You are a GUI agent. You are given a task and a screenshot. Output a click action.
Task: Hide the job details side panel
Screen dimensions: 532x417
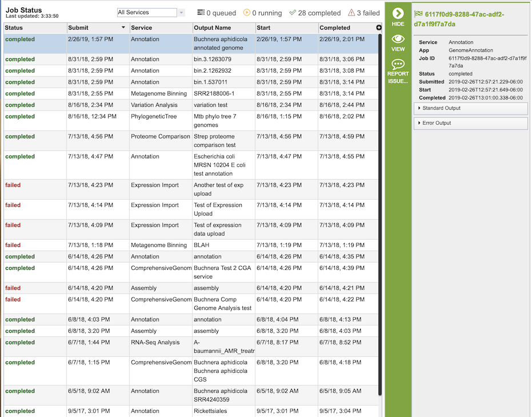398,17
